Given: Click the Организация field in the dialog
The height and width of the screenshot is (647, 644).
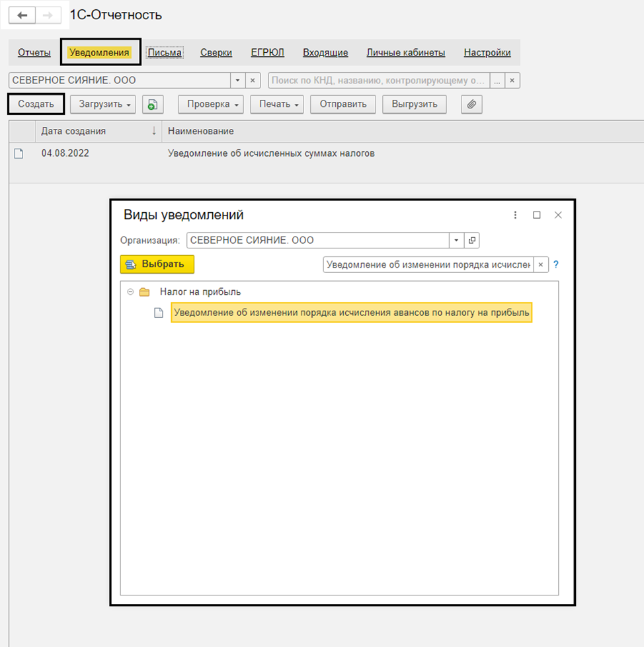Looking at the screenshot, I should point(318,240).
